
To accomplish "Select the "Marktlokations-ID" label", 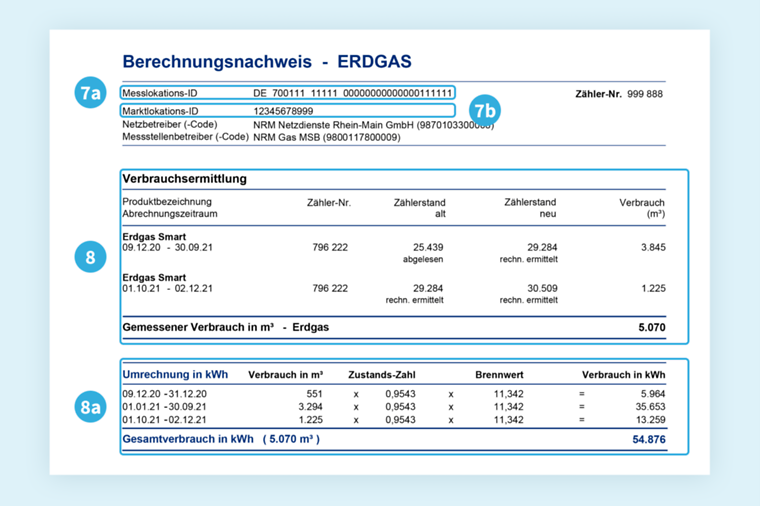I will pyautogui.click(x=160, y=111).
